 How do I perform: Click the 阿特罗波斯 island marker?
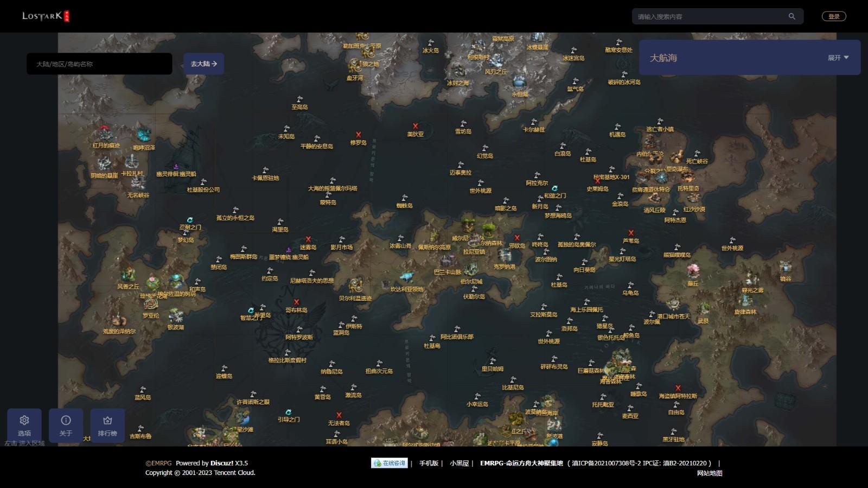[299, 329]
